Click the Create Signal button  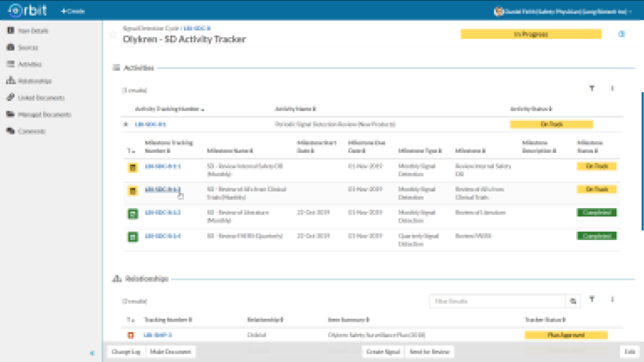(x=383, y=352)
